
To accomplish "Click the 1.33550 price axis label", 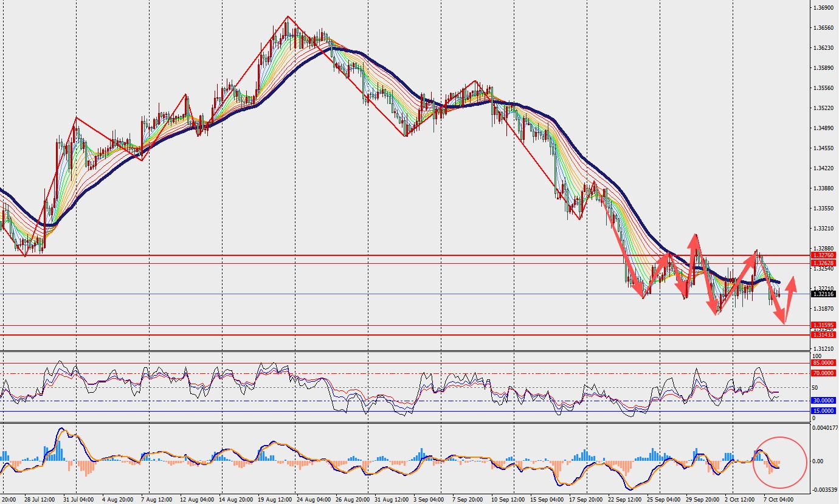I will [x=823, y=209].
